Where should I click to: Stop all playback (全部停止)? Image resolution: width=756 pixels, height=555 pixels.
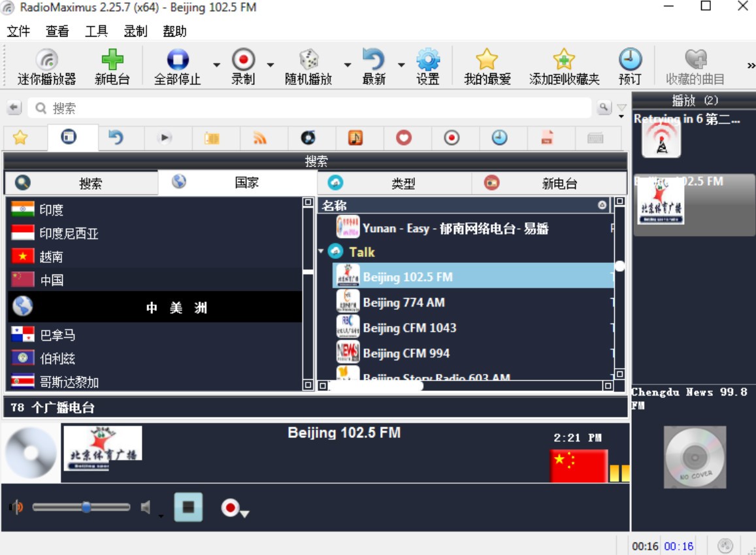point(178,67)
